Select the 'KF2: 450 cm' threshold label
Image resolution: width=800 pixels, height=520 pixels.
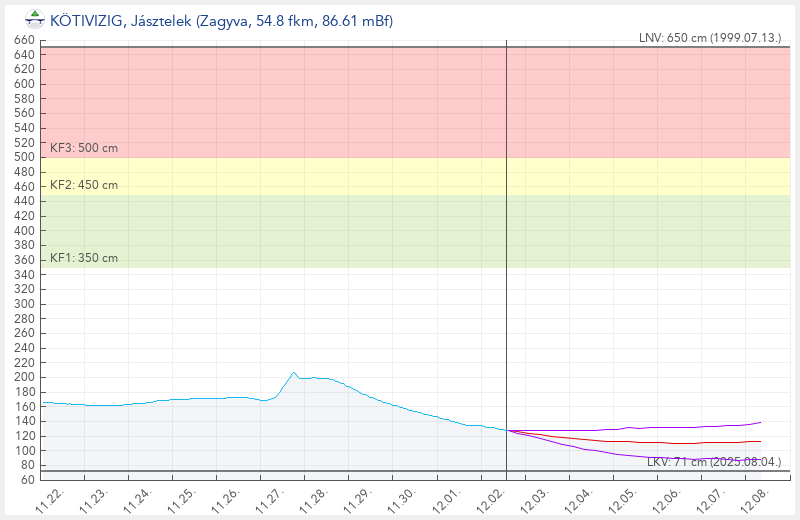click(x=84, y=185)
